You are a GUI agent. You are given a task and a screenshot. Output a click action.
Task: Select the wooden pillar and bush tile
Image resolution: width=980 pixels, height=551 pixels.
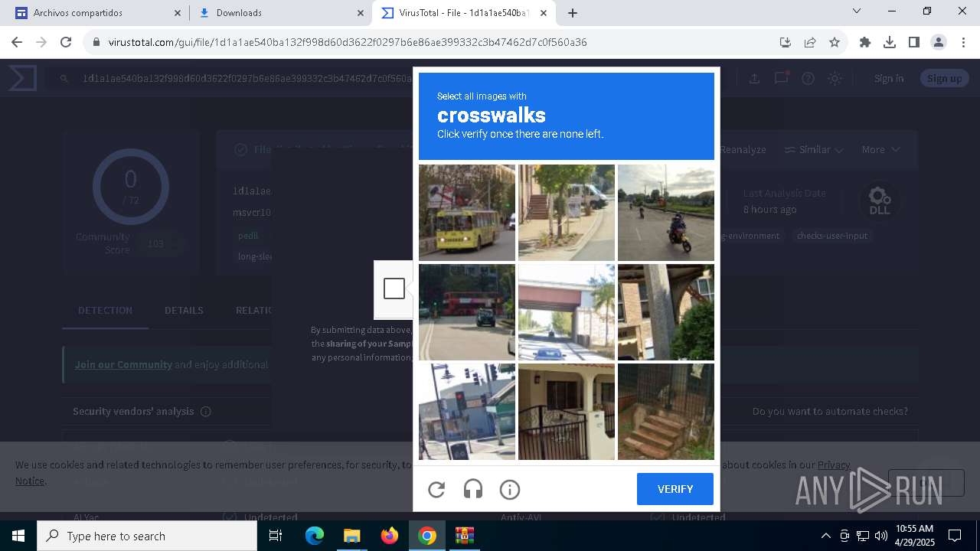(x=666, y=312)
